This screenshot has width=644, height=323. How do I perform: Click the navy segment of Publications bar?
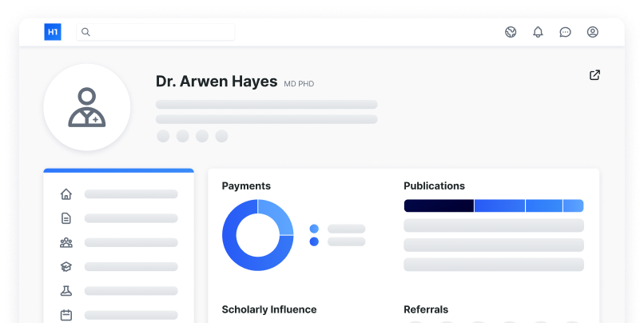(x=439, y=206)
